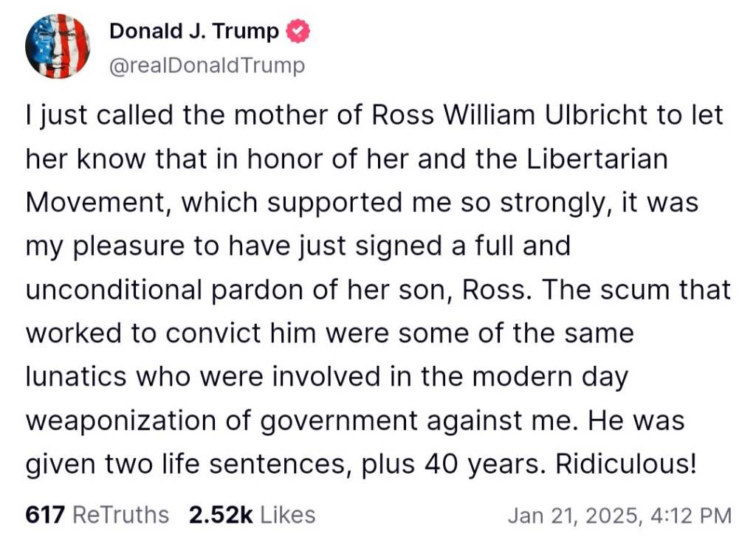Click the word Movement in the post
This screenshot has height=554, width=756.
point(95,202)
